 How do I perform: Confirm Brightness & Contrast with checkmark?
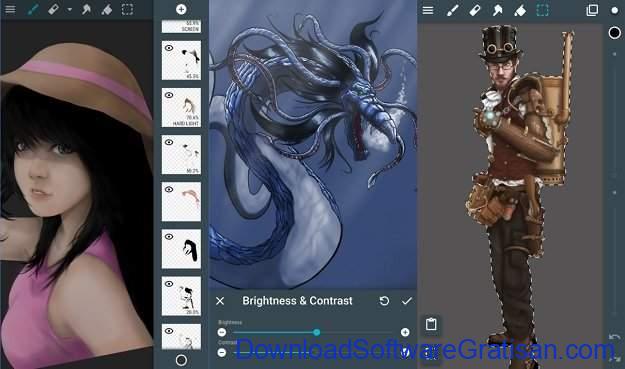[x=407, y=301]
